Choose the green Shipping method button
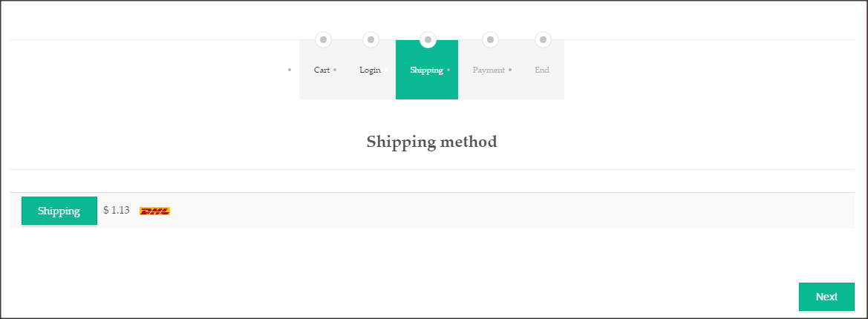The image size is (868, 319). click(x=59, y=211)
